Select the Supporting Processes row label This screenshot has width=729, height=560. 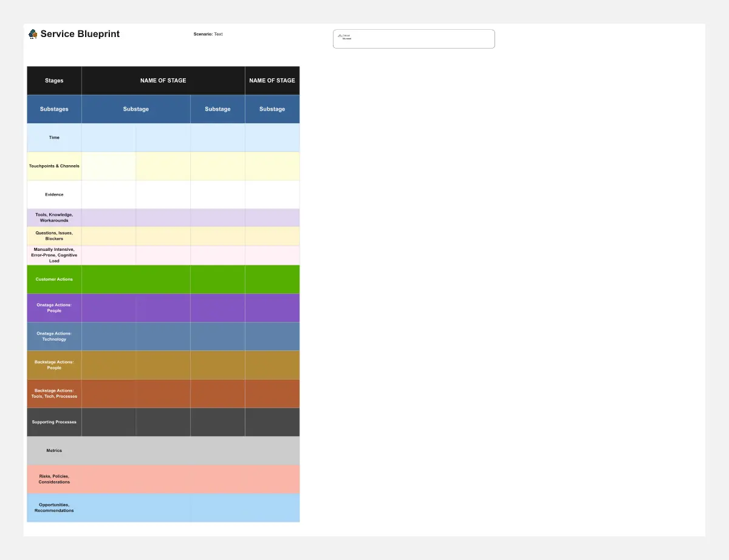54,422
